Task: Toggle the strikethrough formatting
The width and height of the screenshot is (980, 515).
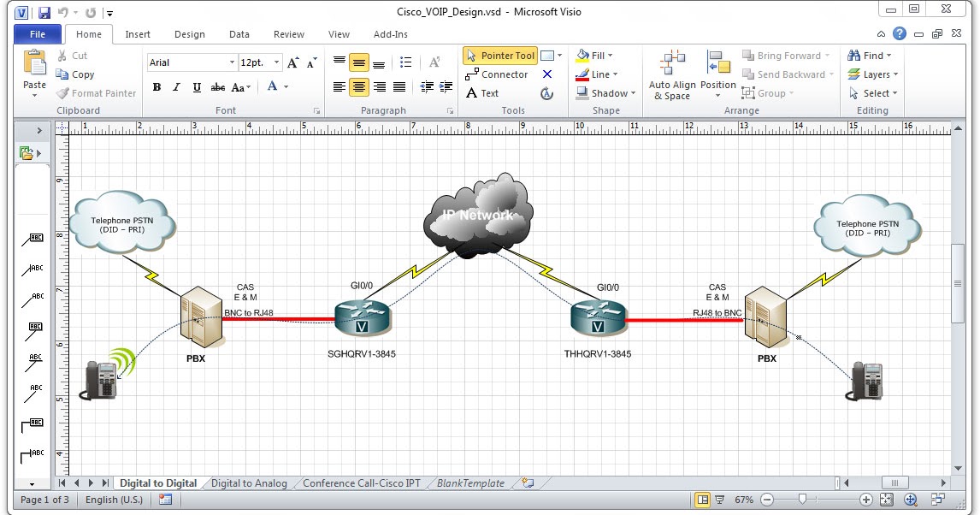Action: [216, 87]
